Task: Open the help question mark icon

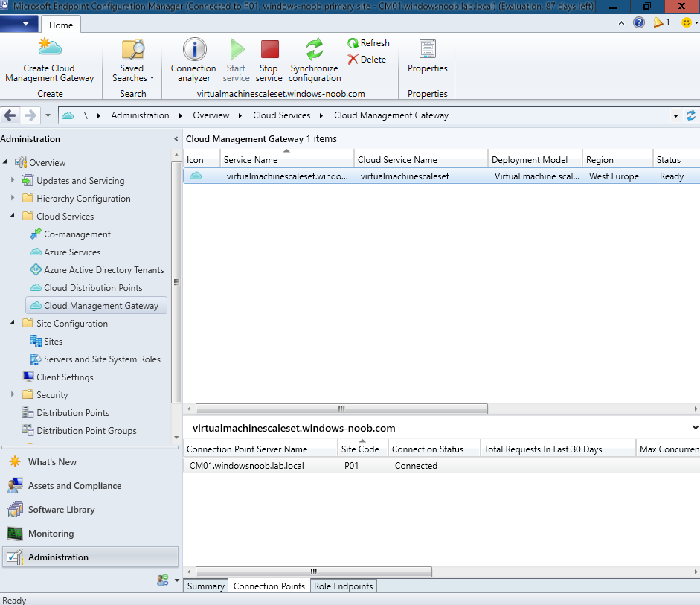Action: [x=639, y=22]
